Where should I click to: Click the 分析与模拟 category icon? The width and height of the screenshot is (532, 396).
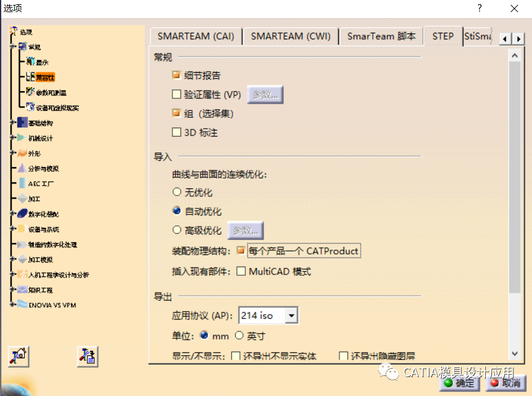[x=22, y=168]
